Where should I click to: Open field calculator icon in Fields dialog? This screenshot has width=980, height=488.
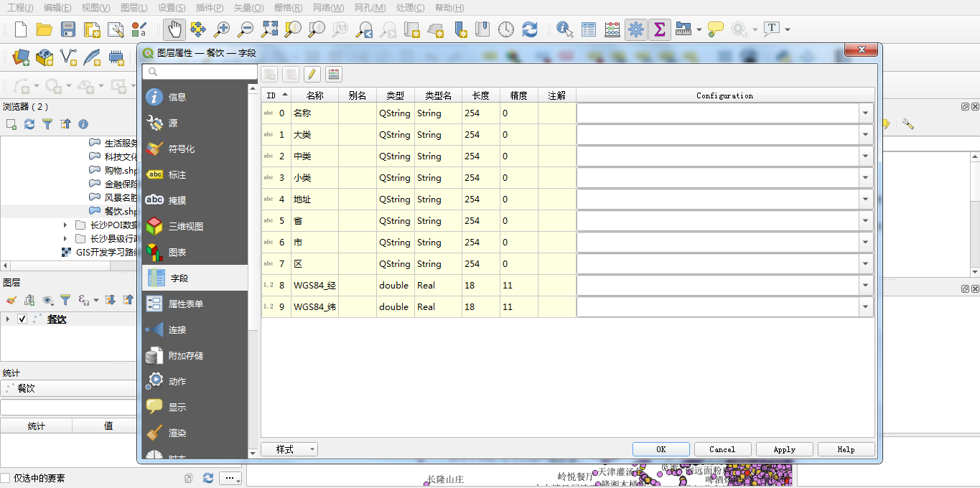(x=333, y=74)
